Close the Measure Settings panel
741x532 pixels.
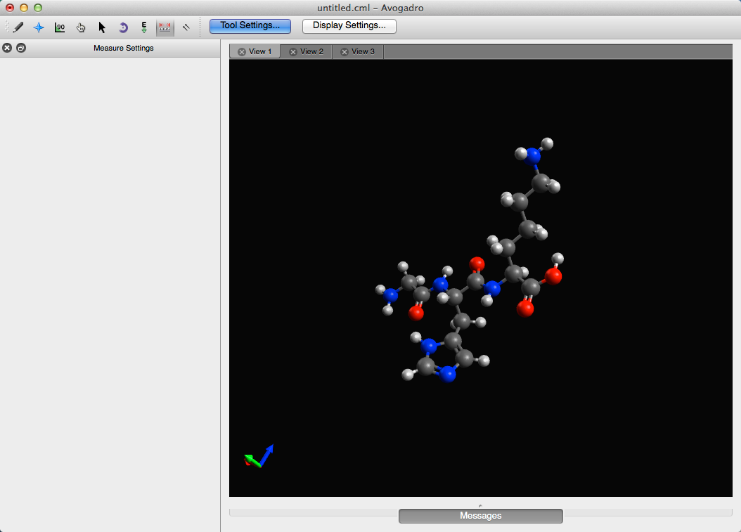click(7, 48)
